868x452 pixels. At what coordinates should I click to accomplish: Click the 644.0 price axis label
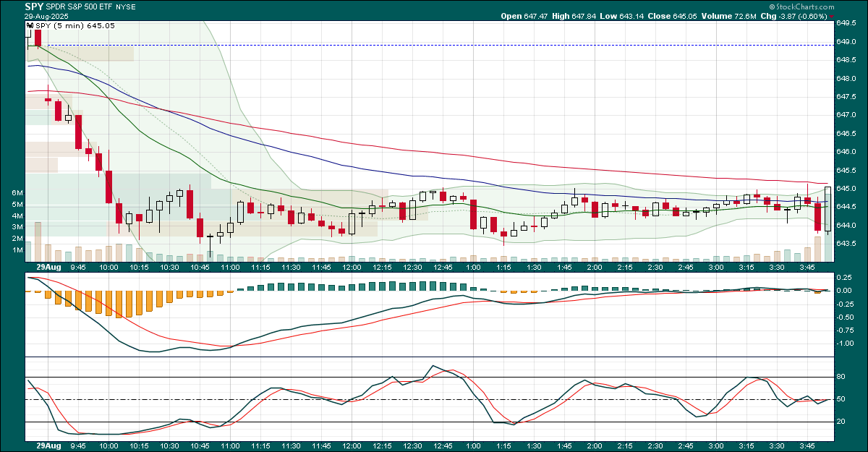[x=847, y=226]
